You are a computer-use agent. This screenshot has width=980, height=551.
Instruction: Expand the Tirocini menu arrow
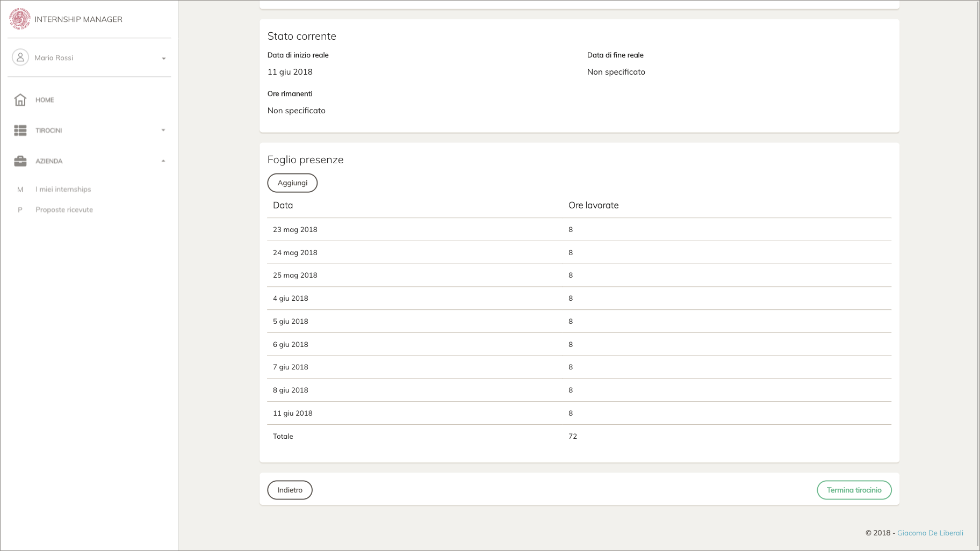coord(163,130)
